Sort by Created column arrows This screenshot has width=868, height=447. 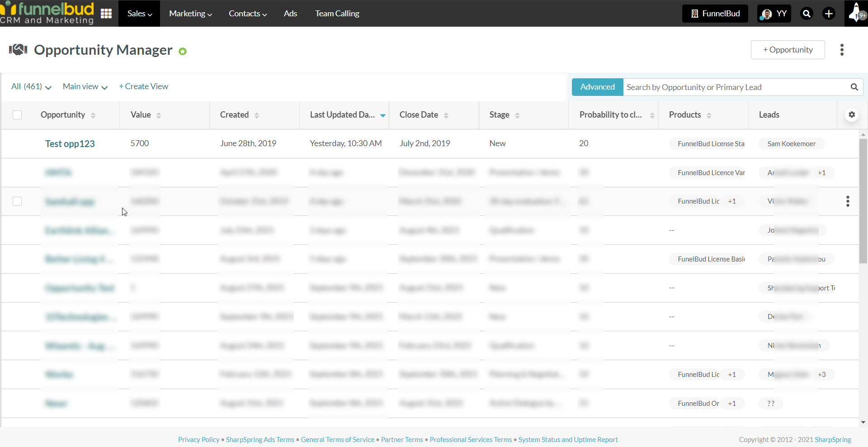pyautogui.click(x=257, y=115)
